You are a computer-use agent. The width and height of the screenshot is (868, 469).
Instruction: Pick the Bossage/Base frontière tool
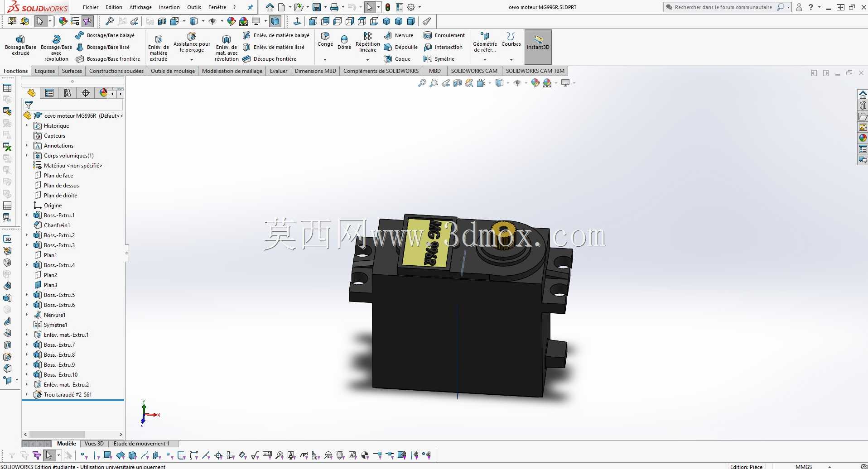[108, 59]
